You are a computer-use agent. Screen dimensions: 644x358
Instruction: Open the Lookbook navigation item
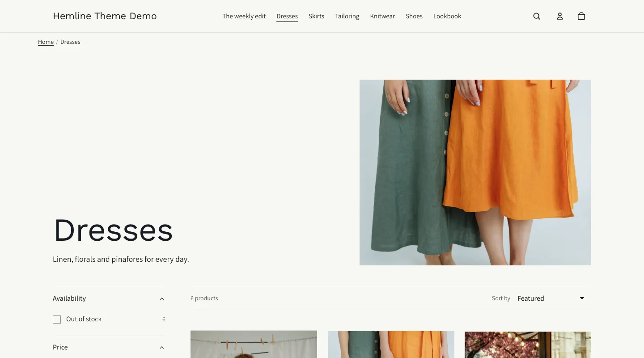pos(447,16)
